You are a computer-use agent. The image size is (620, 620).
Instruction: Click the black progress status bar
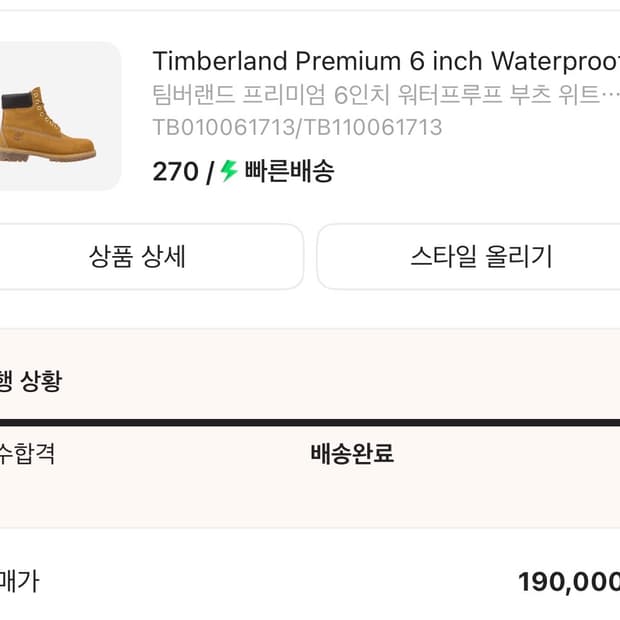click(310, 423)
